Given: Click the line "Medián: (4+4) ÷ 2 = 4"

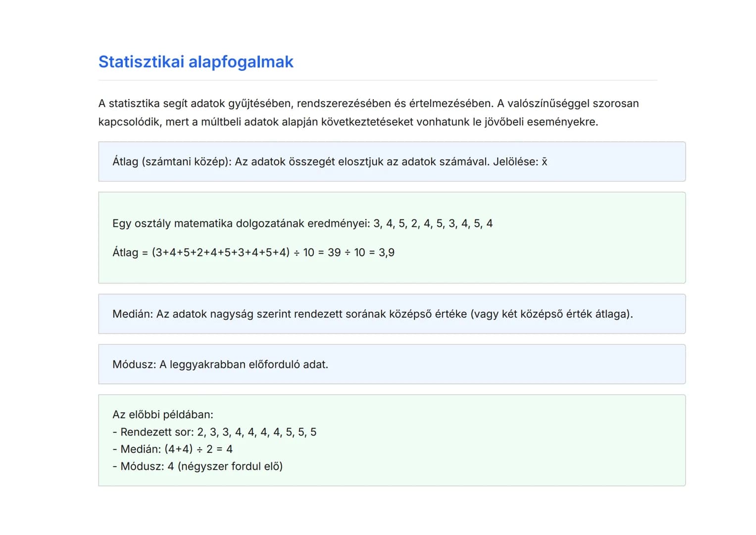Looking at the screenshot, I should [172, 449].
